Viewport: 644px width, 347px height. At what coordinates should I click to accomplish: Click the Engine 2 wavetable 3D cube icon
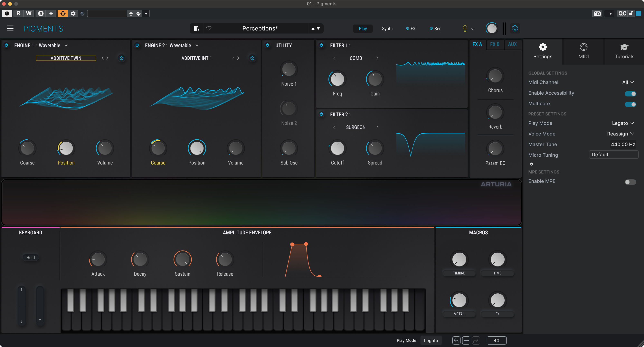tap(252, 58)
